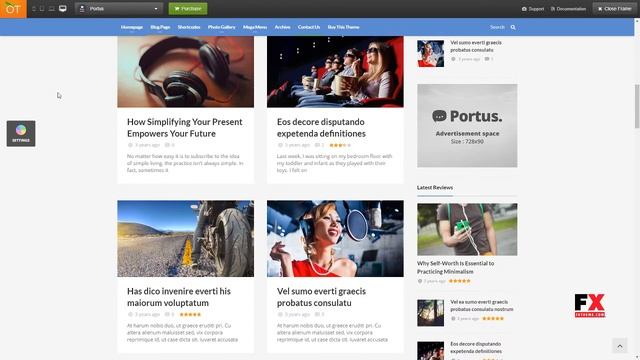Open 'Vel sumo everti graecis' main article title

[x=321, y=297]
